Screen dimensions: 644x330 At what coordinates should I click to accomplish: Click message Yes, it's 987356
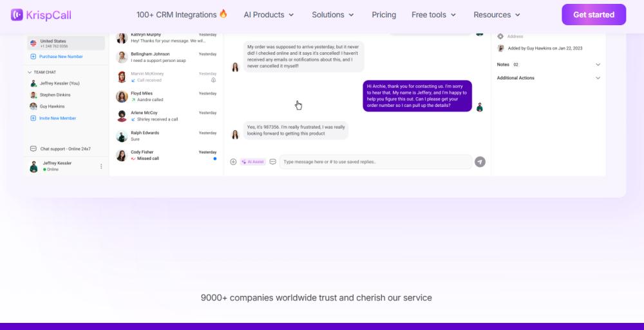point(296,130)
